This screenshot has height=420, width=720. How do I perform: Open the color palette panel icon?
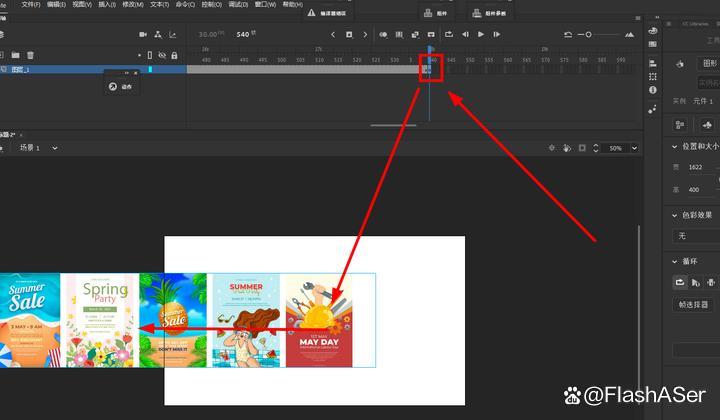pyautogui.click(x=652, y=31)
